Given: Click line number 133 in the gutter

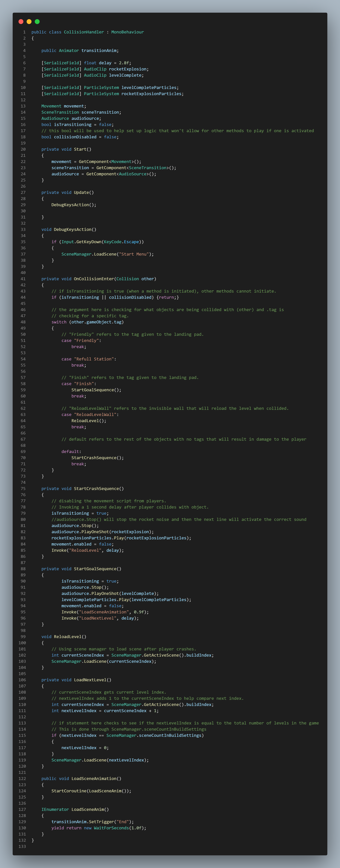Looking at the screenshot, I should click(x=22, y=846).
